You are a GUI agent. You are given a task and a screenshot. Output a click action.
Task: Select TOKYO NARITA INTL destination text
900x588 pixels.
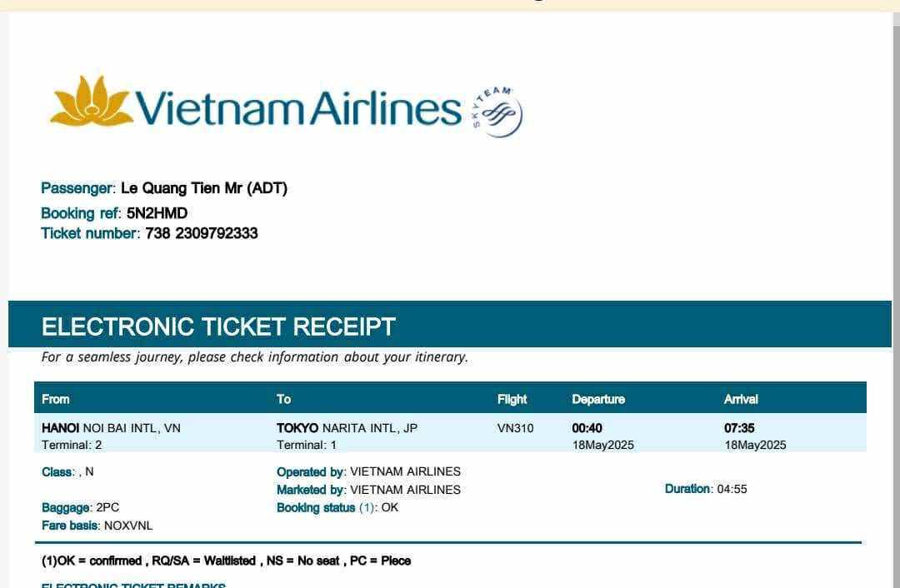(x=347, y=428)
